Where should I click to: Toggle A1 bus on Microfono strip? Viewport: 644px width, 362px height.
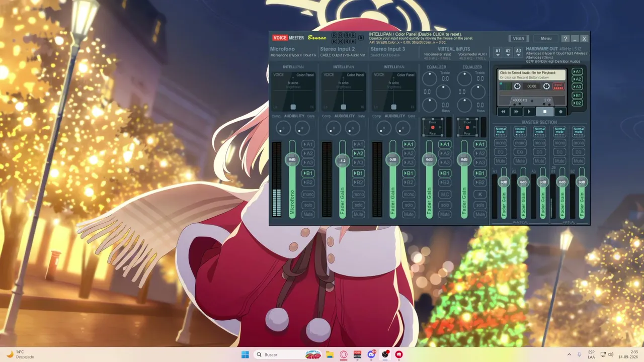point(308,144)
